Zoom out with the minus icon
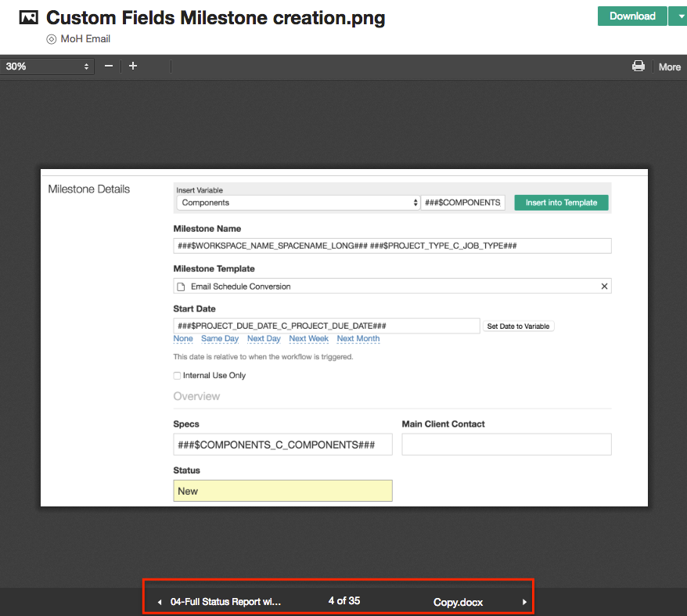 click(x=109, y=67)
